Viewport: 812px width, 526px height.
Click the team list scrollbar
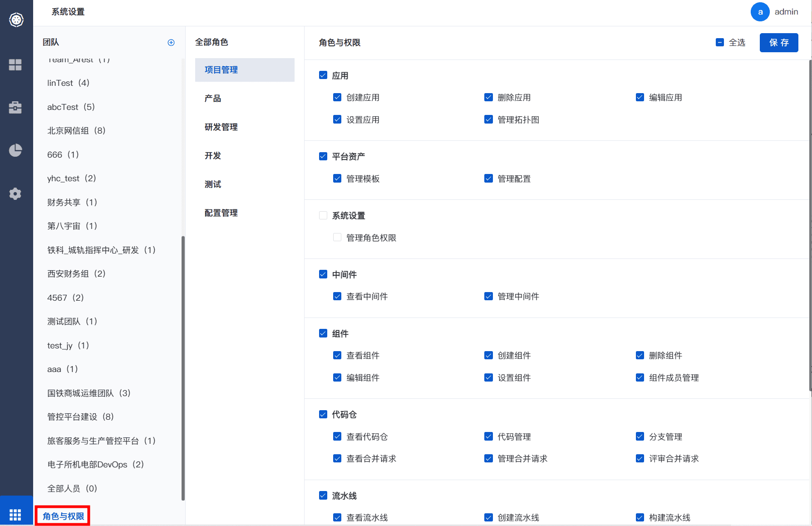point(183,368)
